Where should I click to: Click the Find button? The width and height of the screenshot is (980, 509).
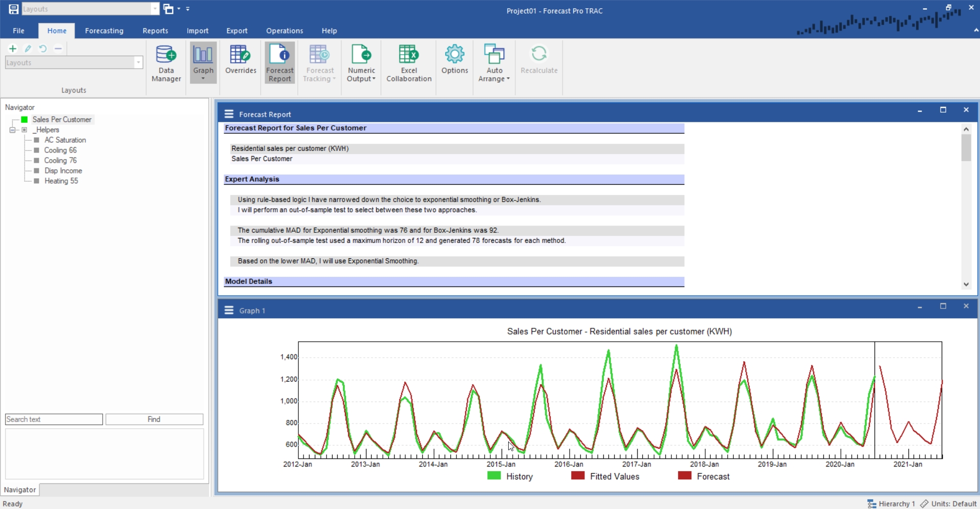coord(154,419)
